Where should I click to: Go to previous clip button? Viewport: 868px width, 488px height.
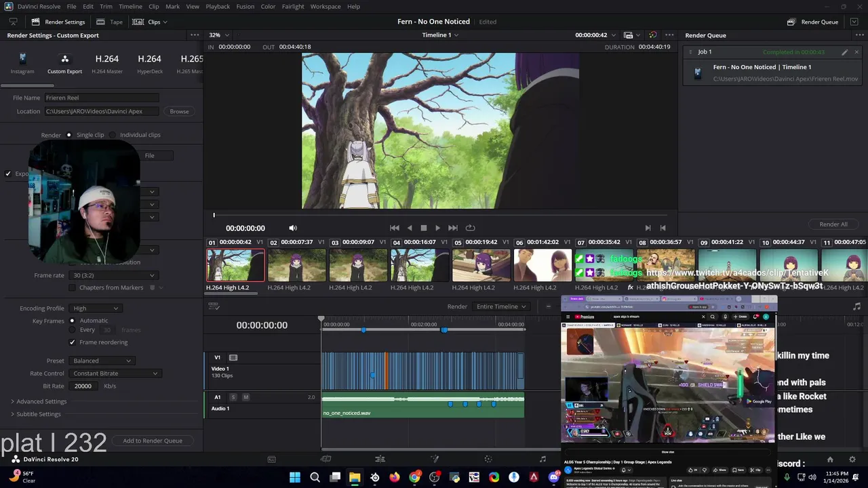coord(663,228)
